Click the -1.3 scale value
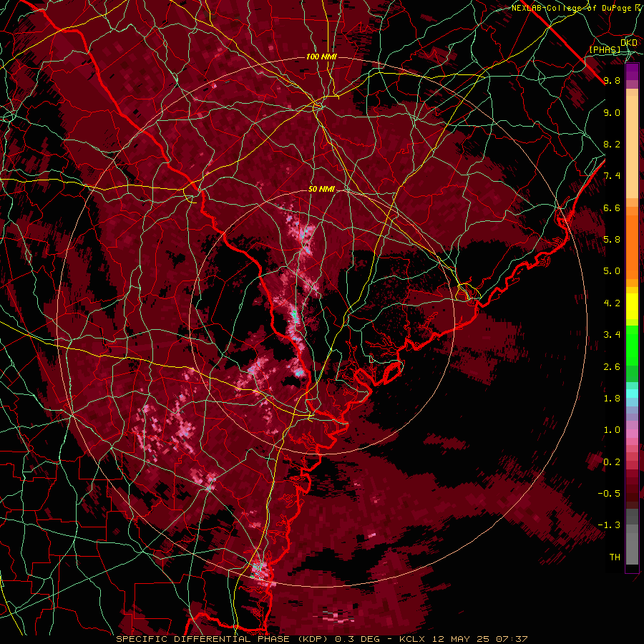 pyautogui.click(x=609, y=525)
